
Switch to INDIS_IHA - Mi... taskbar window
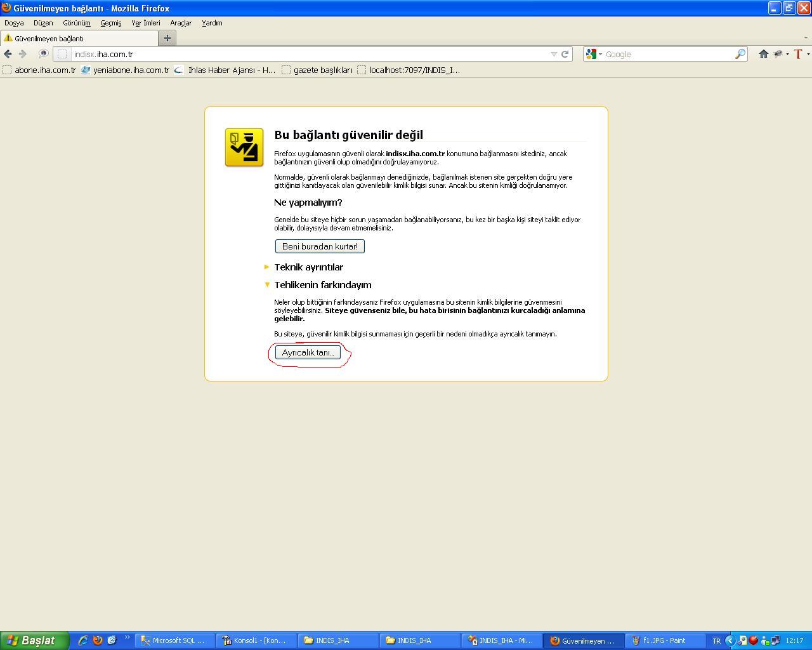501,640
